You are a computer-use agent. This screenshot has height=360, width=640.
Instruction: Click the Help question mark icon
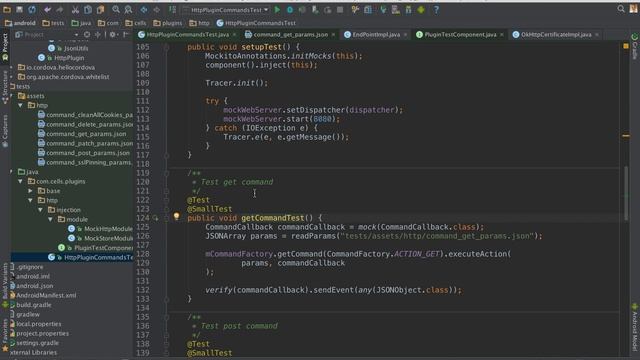436,9
